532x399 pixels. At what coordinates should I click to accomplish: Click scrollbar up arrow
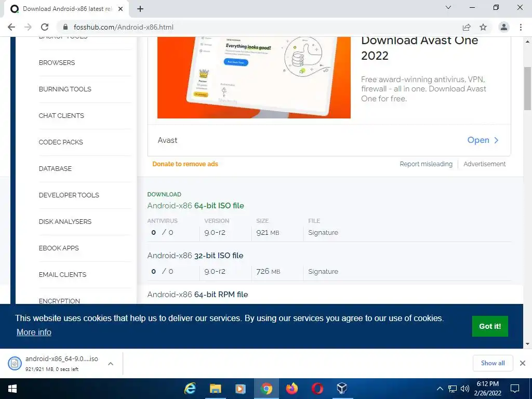pyautogui.click(x=527, y=42)
